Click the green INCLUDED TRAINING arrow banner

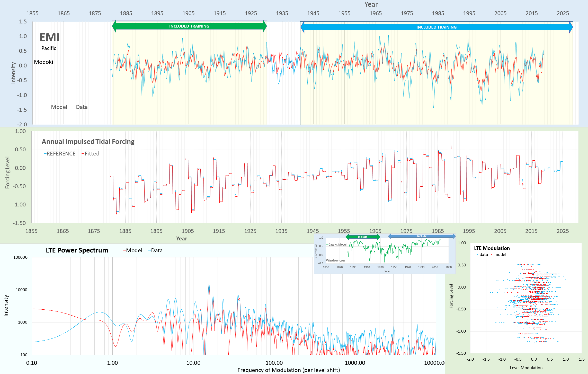(189, 26)
